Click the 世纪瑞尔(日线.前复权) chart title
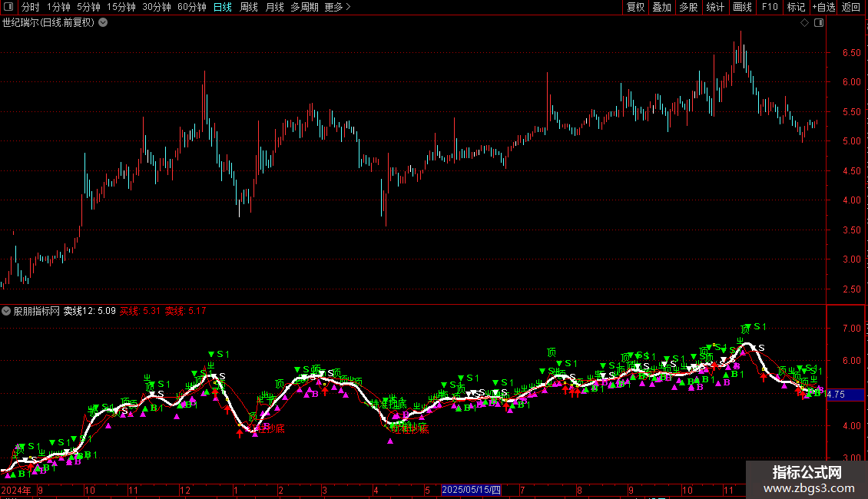868x499 pixels. pyautogui.click(x=48, y=23)
